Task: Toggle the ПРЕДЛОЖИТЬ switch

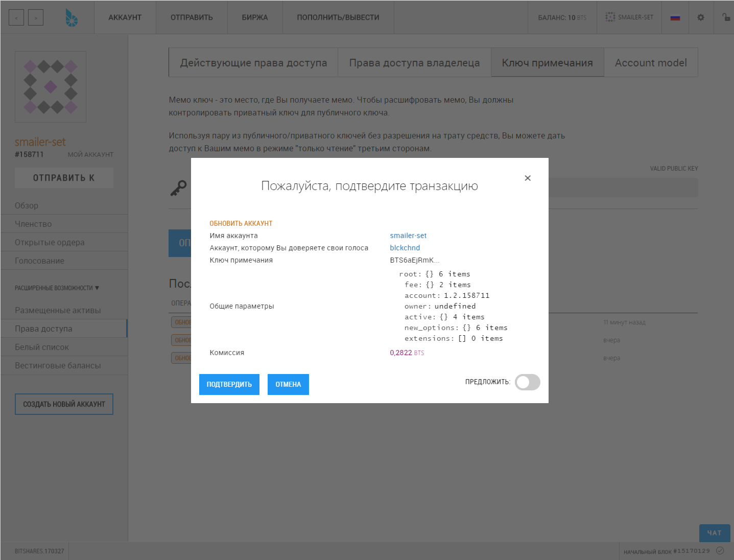Action: (527, 382)
